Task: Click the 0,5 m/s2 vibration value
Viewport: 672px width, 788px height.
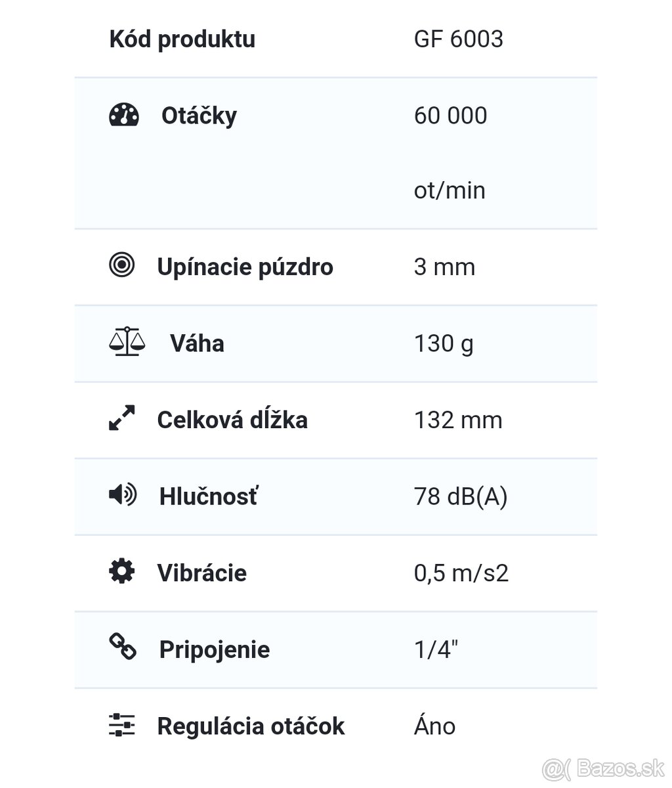Action: tap(461, 573)
